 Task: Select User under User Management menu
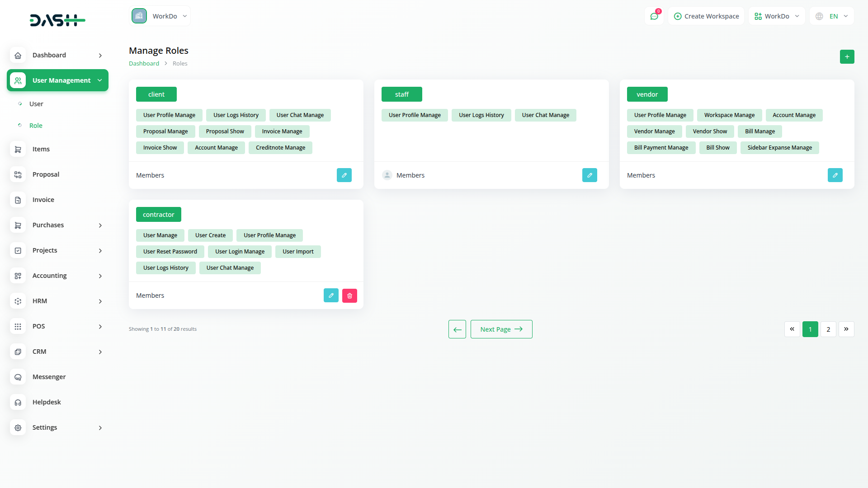[x=36, y=103]
